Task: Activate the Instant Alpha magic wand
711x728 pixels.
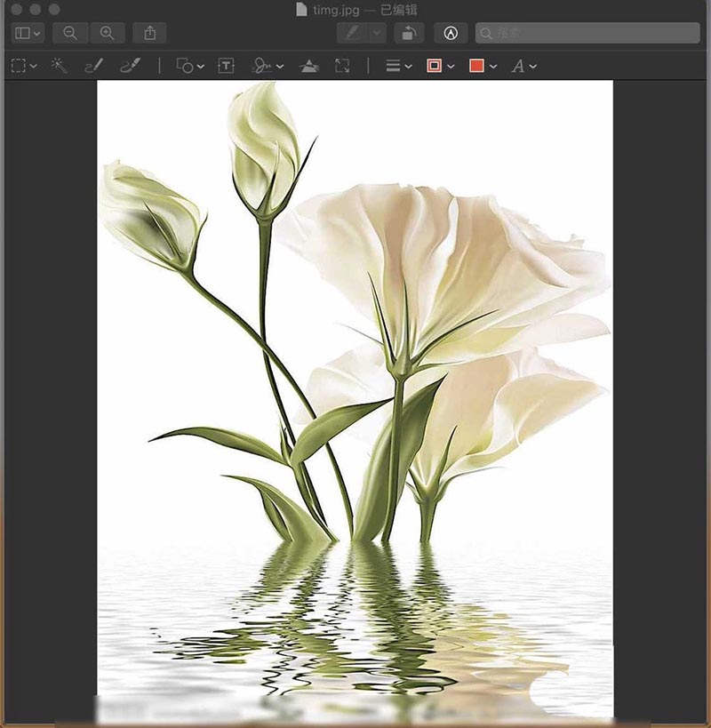Action: click(59, 66)
